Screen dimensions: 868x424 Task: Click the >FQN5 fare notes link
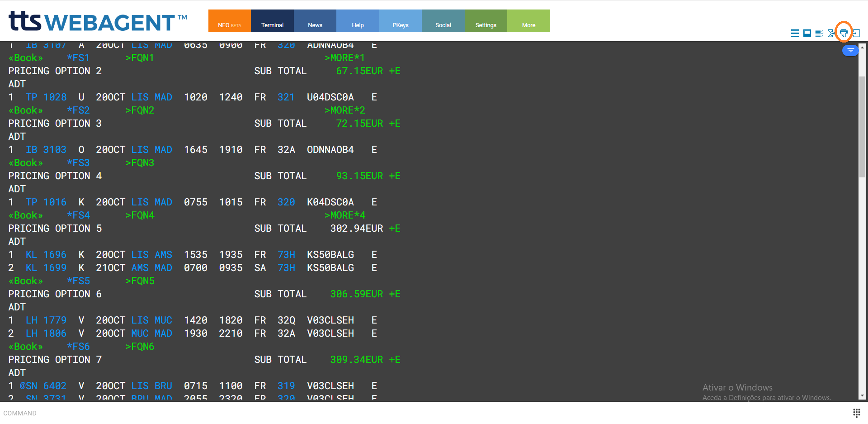(x=140, y=281)
